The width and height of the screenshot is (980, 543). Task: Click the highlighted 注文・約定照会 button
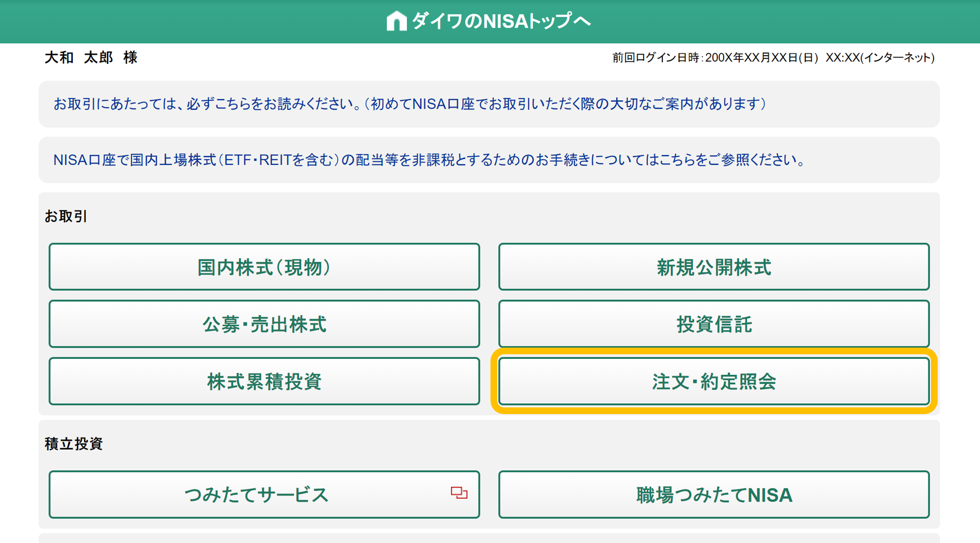click(x=714, y=381)
